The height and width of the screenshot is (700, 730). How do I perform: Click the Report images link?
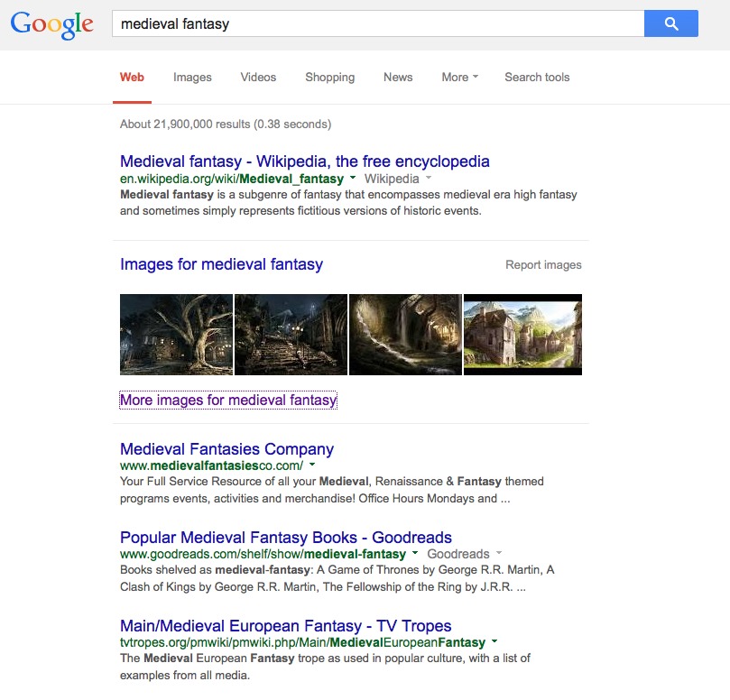543,265
